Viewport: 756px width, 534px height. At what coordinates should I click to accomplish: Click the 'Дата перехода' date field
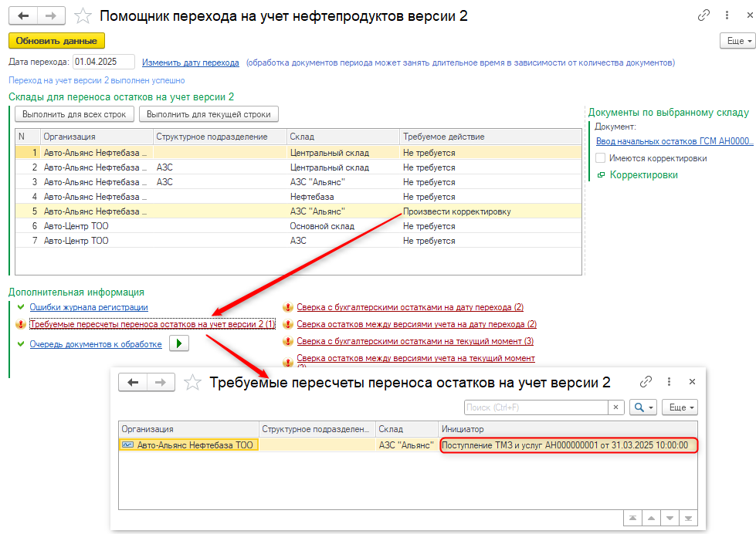pyautogui.click(x=103, y=62)
